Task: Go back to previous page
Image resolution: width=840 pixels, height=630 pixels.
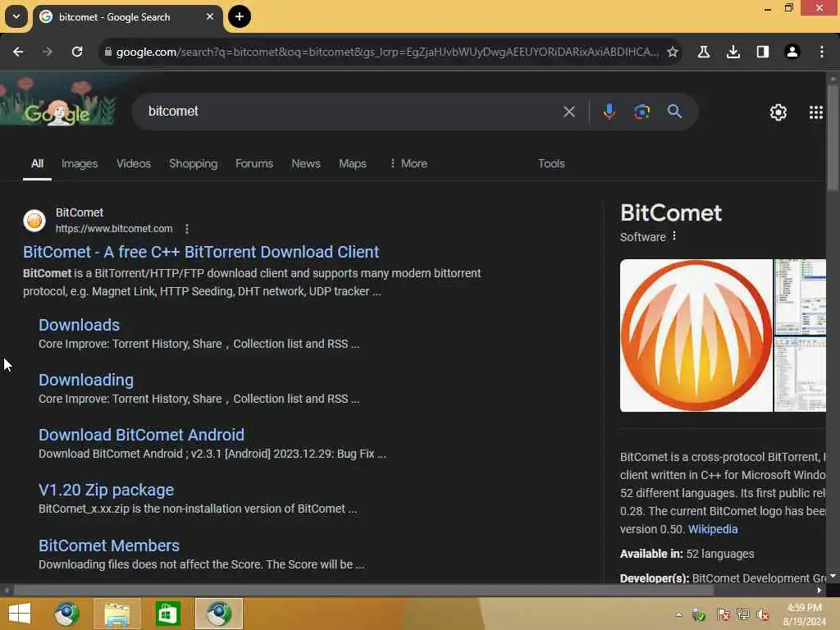Action: click(x=18, y=52)
